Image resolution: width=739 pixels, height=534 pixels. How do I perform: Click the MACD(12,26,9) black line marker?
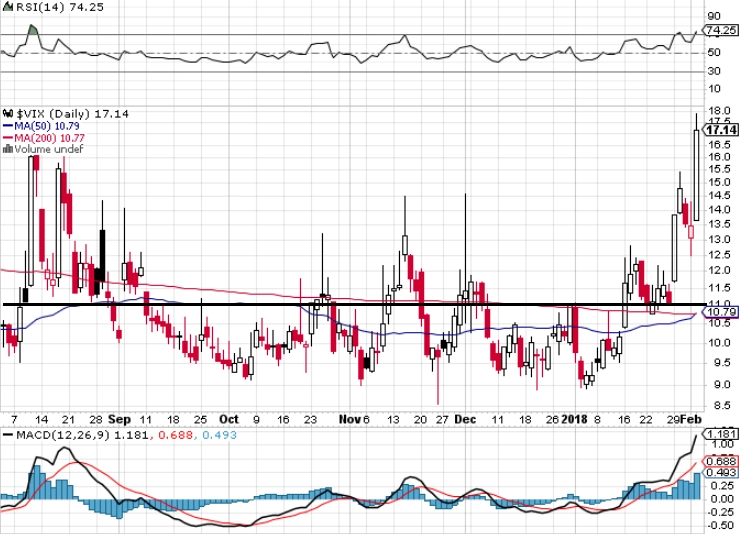8,435
